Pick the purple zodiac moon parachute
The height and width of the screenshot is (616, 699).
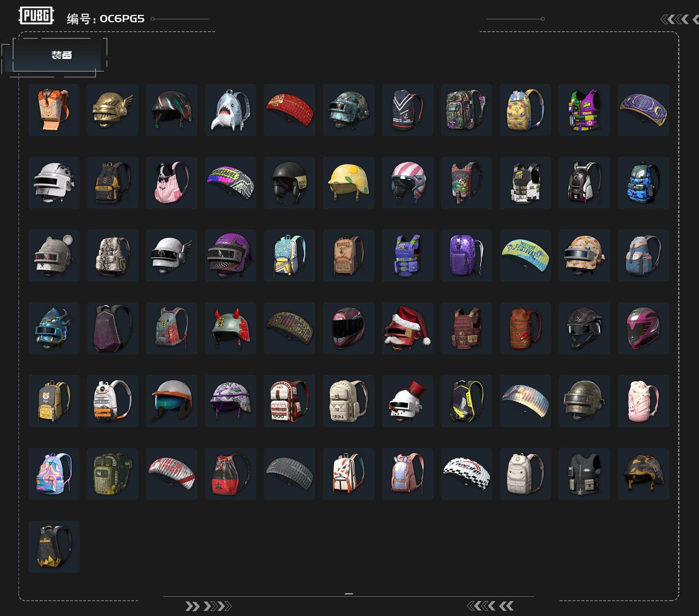coord(643,110)
